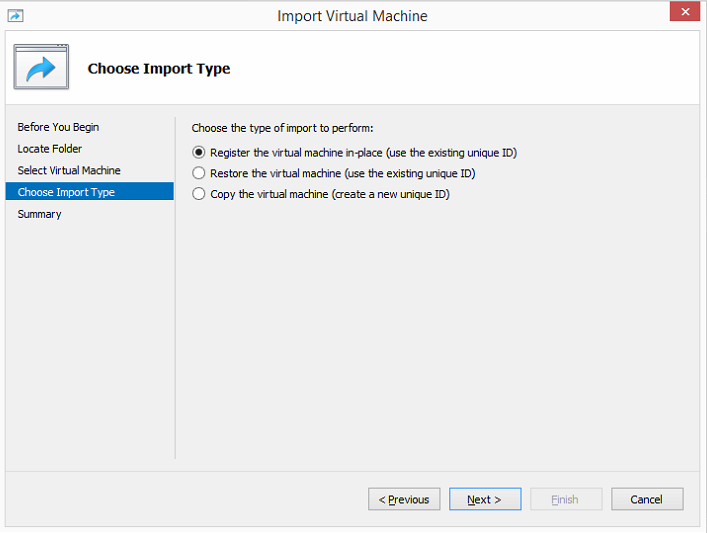Cancel the import wizard

tap(646, 499)
